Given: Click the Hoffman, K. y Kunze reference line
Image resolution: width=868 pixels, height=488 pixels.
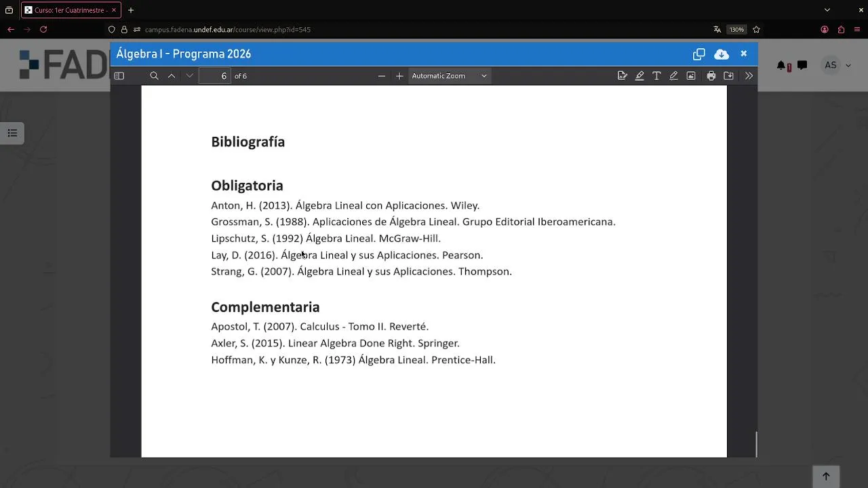Looking at the screenshot, I should 353,360.
